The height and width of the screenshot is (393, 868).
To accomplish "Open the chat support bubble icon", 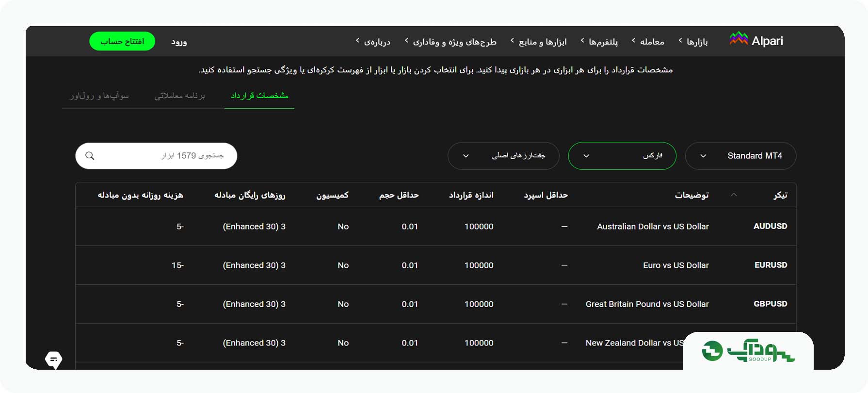I will [x=54, y=360].
